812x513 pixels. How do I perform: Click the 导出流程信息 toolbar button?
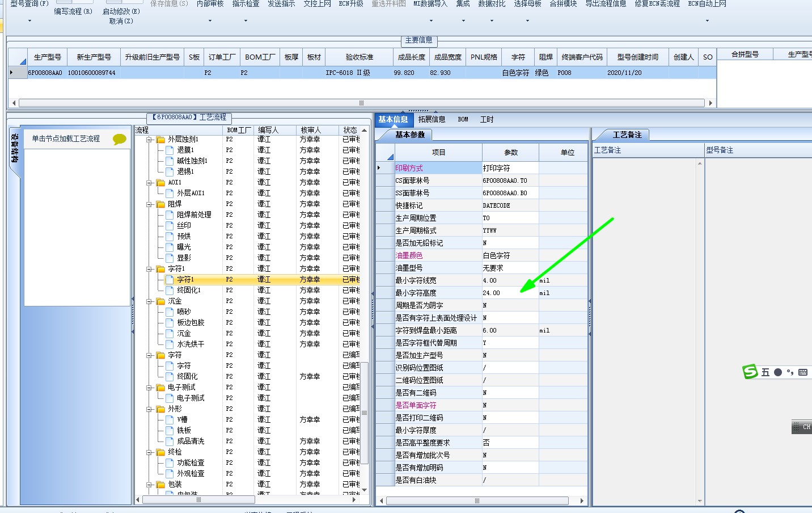pyautogui.click(x=606, y=4)
